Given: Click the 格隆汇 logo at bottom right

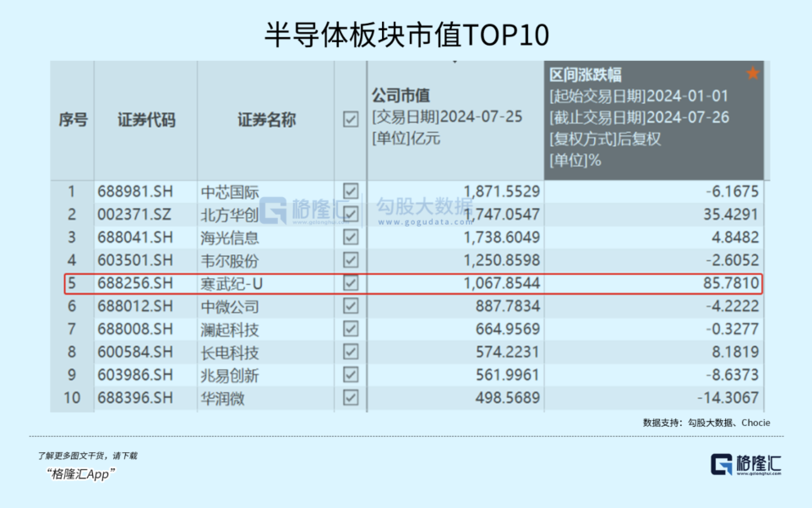Looking at the screenshot, I should [x=746, y=464].
